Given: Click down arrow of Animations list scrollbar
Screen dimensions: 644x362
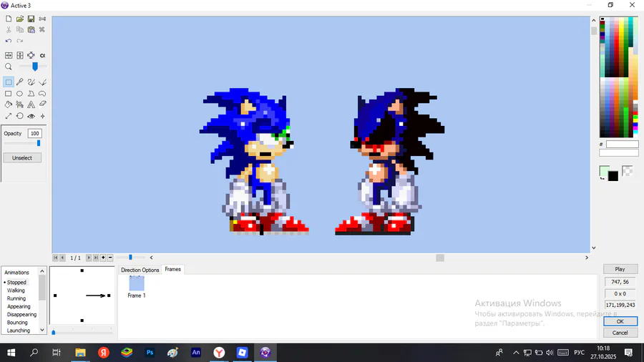Looking at the screenshot, I should pyautogui.click(x=42, y=330).
